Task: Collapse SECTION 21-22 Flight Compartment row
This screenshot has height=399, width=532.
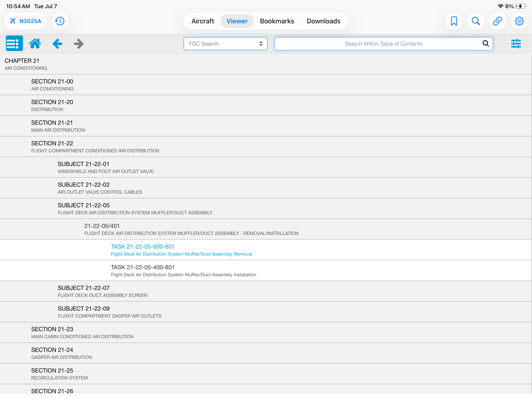Action: pos(266,147)
